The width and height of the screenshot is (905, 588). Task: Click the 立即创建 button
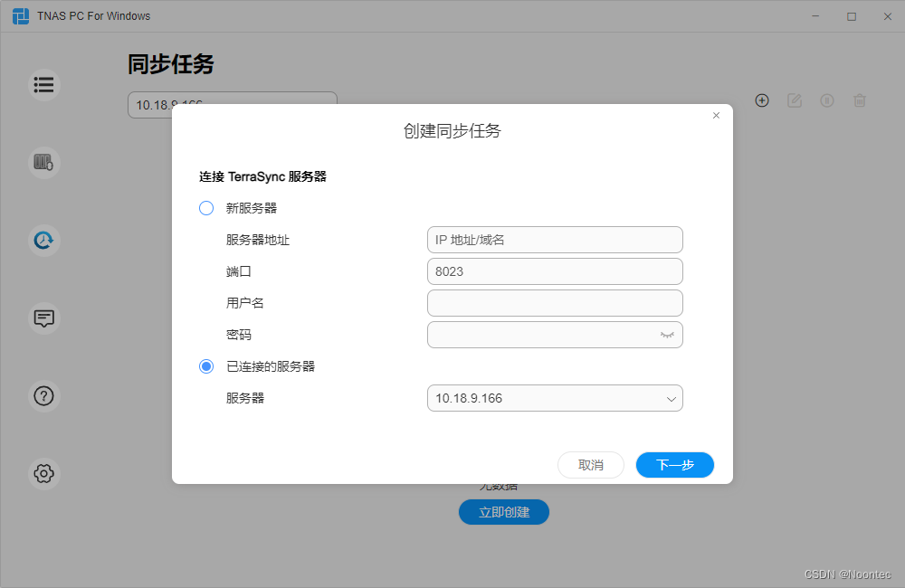pos(504,512)
